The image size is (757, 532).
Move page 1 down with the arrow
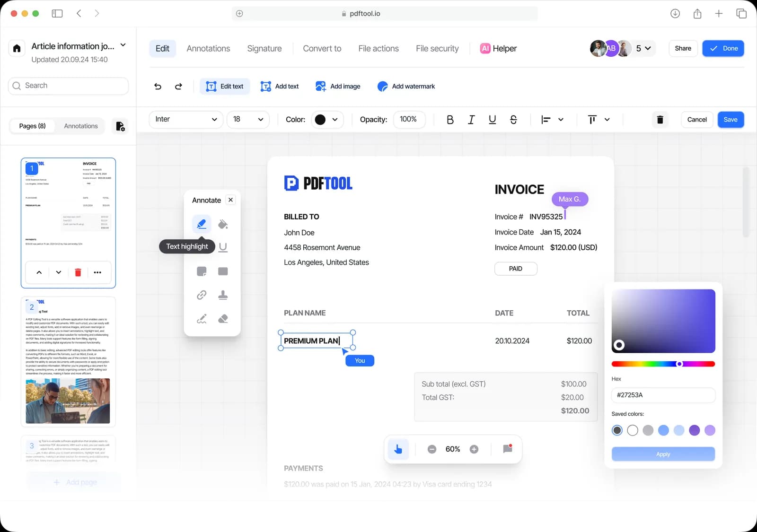59,272
